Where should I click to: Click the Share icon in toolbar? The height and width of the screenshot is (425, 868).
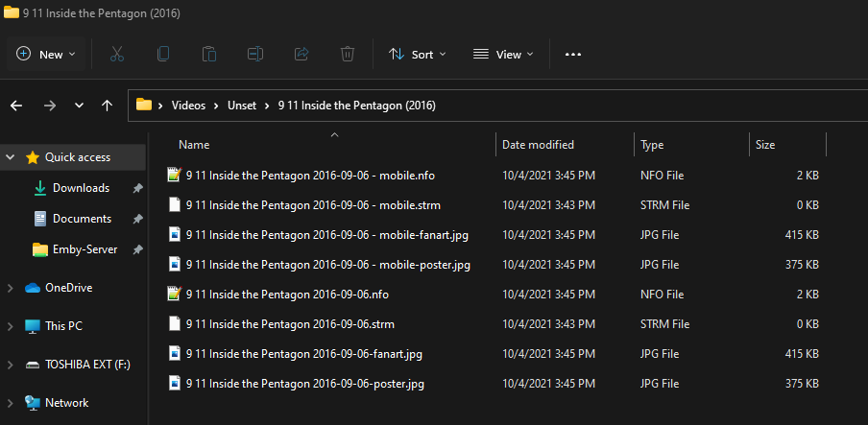(301, 55)
